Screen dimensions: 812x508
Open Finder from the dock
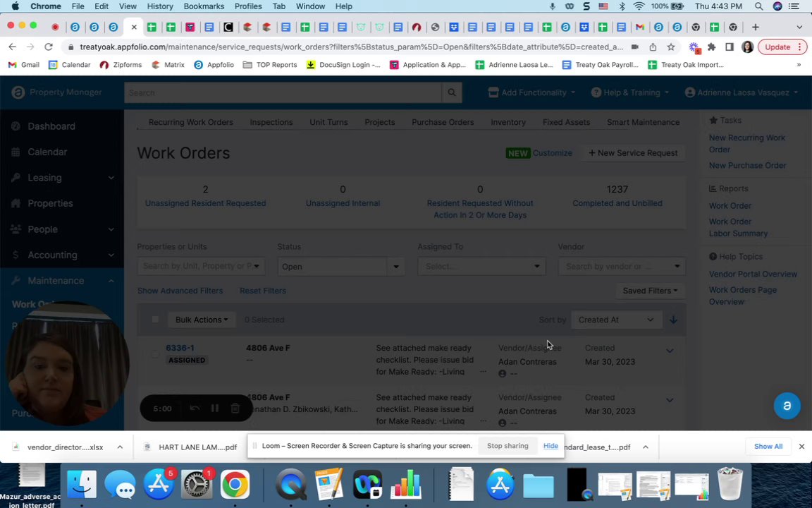pyautogui.click(x=82, y=485)
